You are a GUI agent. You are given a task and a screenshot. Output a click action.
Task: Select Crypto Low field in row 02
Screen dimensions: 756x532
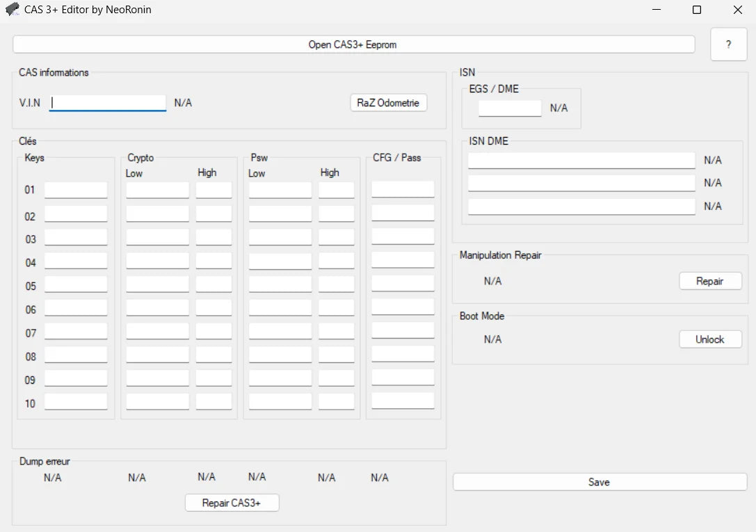(x=158, y=213)
